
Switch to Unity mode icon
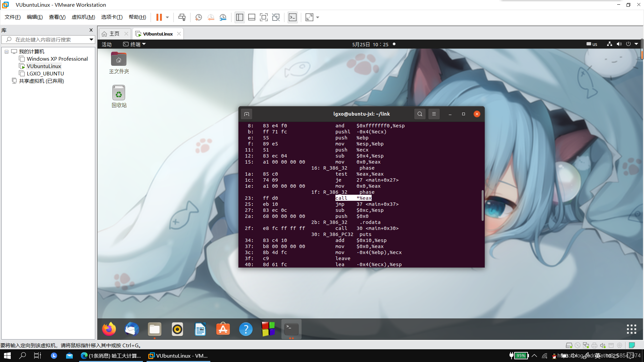pos(276,17)
